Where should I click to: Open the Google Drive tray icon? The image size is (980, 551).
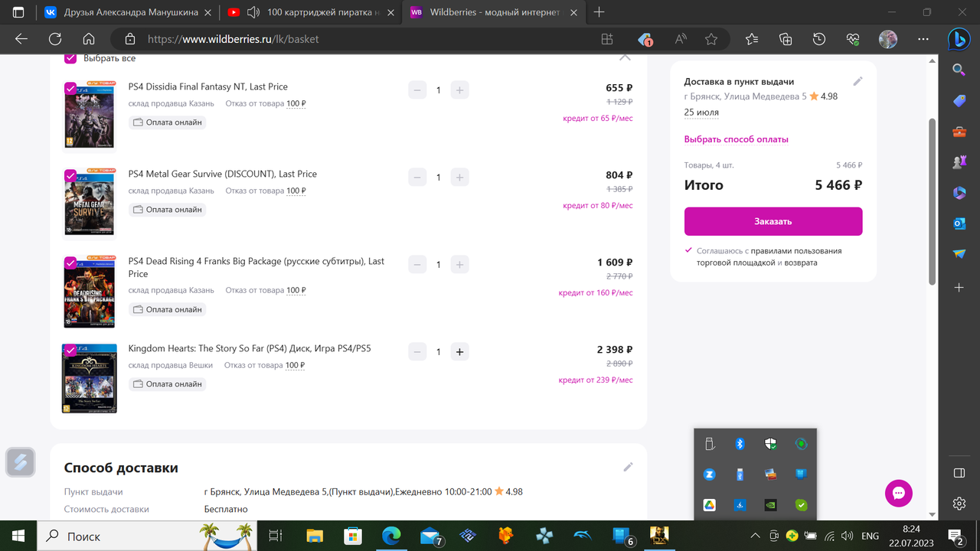pyautogui.click(x=710, y=505)
